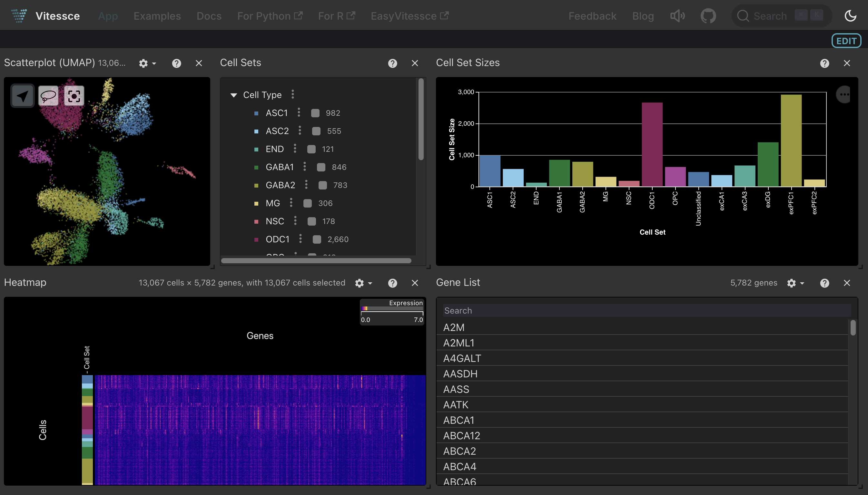Viewport: 868px width, 495px height.
Task: Open bar chart actions ellipsis menu
Action: [844, 94]
